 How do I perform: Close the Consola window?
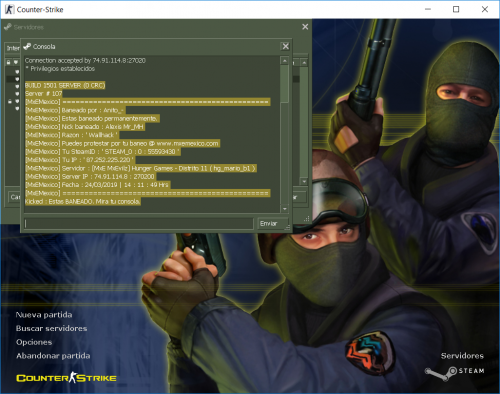coord(286,46)
